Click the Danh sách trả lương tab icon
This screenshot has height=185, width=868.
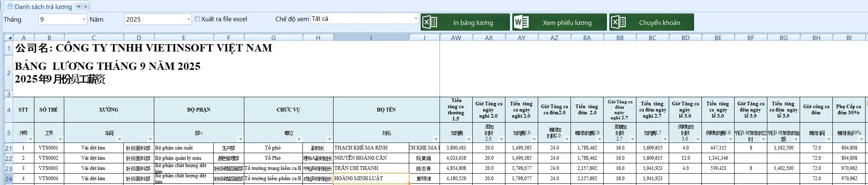[10, 7]
